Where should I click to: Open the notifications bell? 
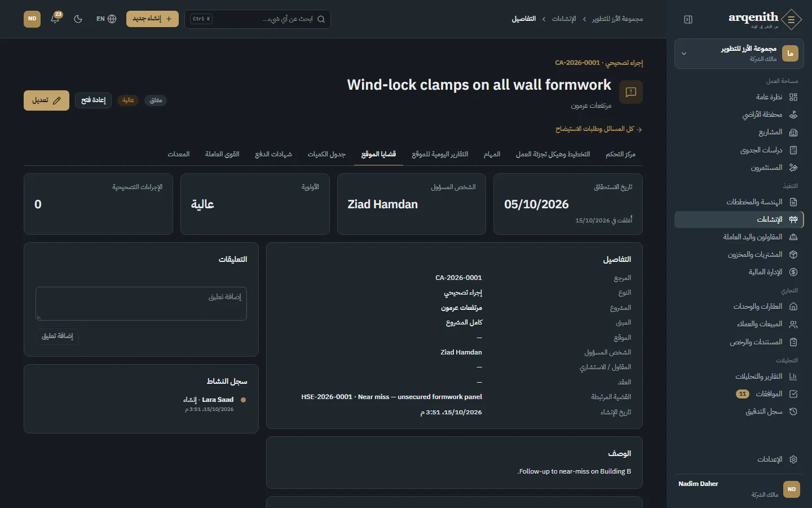pyautogui.click(x=55, y=19)
